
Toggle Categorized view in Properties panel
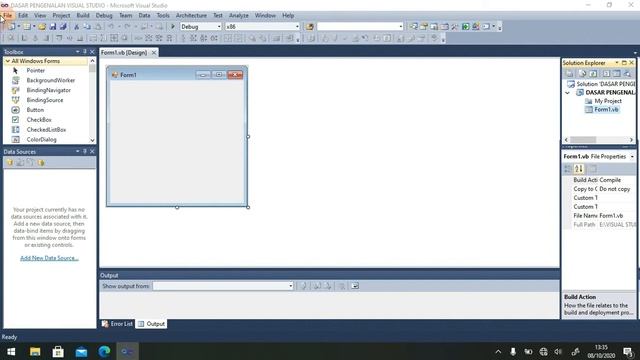click(x=568, y=169)
